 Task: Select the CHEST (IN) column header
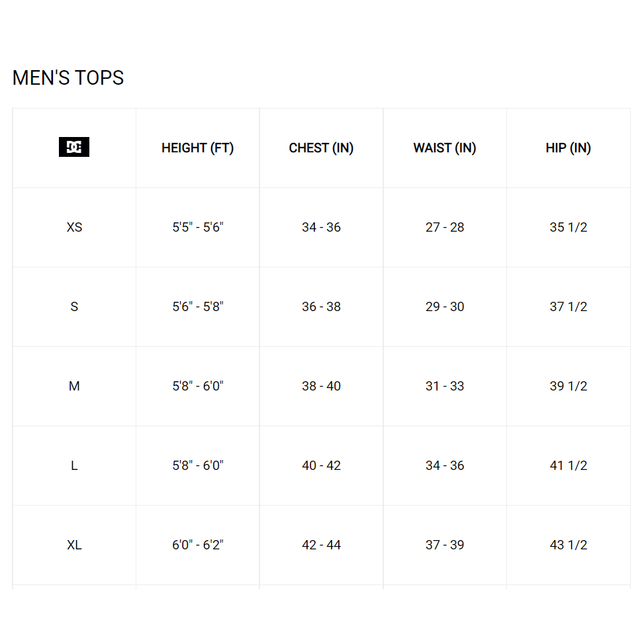coord(321,148)
